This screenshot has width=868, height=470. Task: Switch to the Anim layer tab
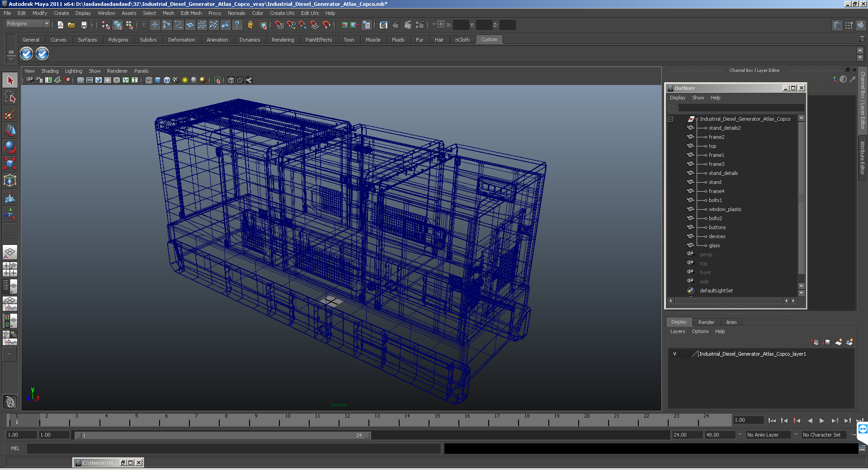(731, 322)
